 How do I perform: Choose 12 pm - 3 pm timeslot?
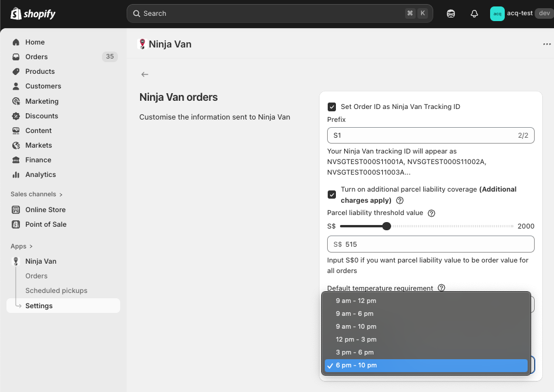356,340
